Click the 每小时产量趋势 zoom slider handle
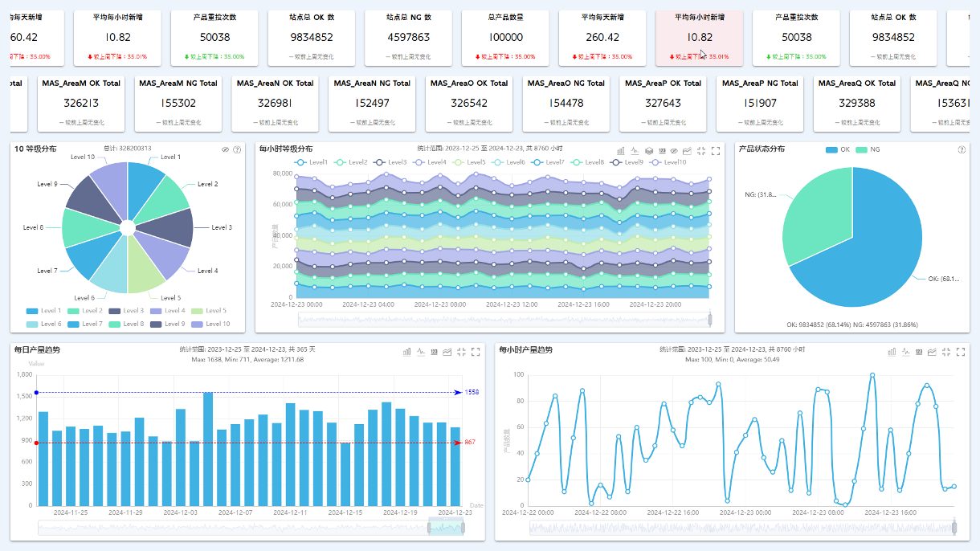 954,527
